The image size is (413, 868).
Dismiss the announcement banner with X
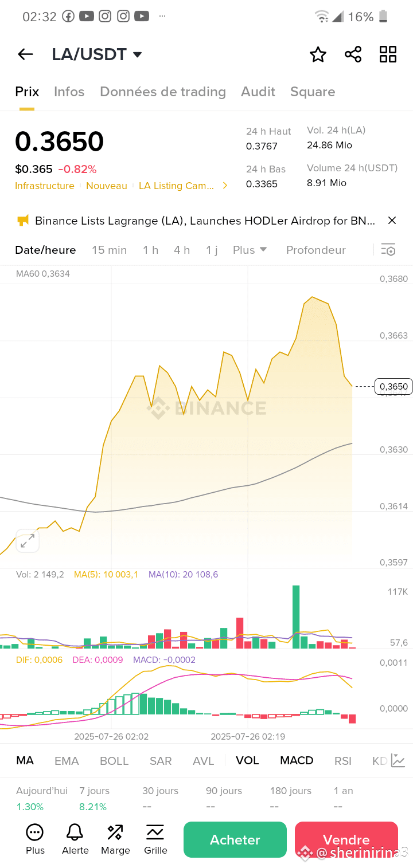coord(392,221)
